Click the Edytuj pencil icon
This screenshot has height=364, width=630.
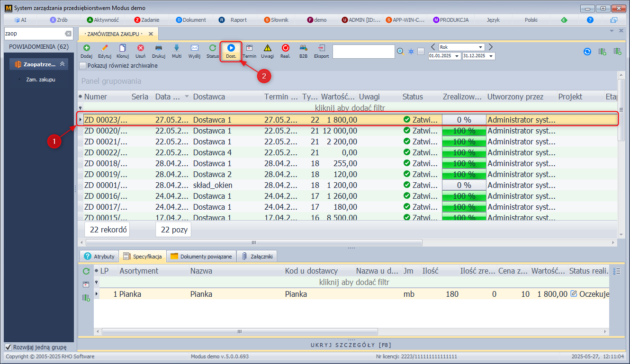coord(105,48)
